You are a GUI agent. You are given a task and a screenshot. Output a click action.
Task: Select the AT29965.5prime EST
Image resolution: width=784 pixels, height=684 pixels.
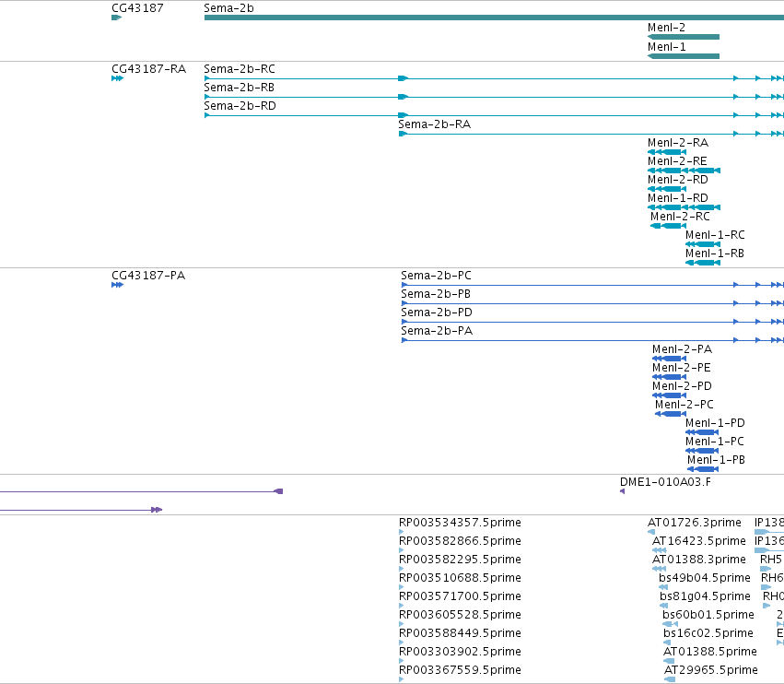click(x=670, y=679)
